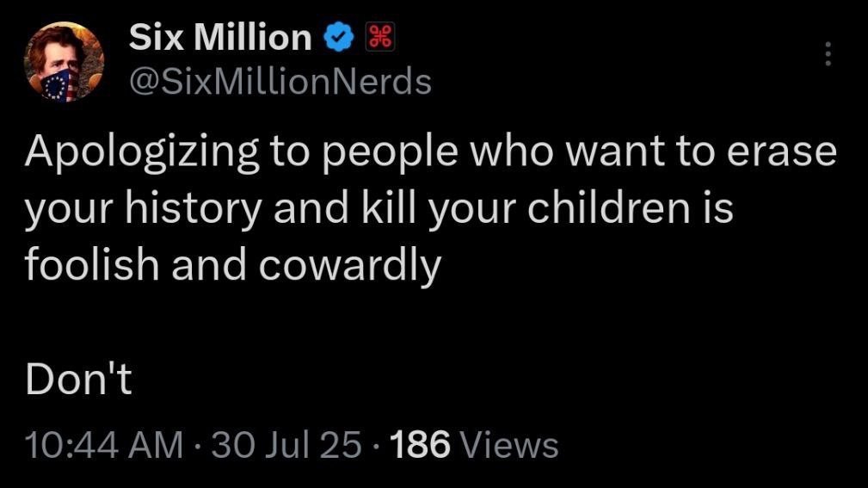The width and height of the screenshot is (868, 488).
Task: Click the 10:44 AM timestamp
Action: pos(104,445)
